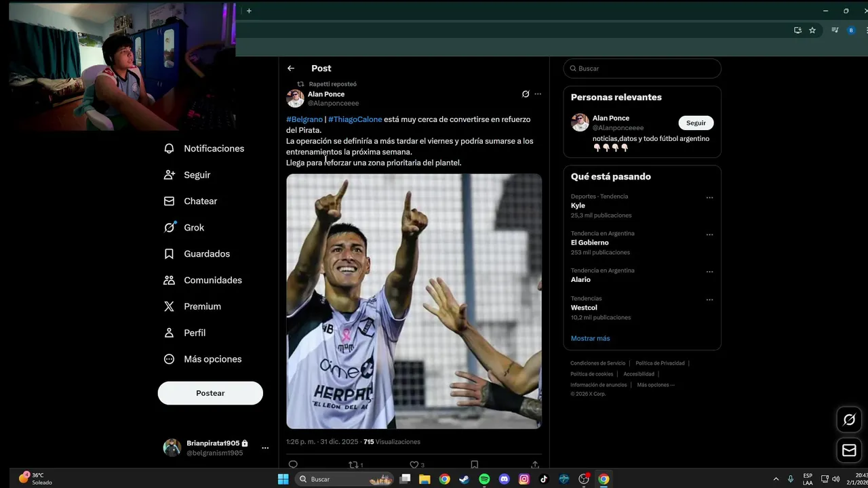The height and width of the screenshot is (488, 868).
Task: Open Steam from the taskbar
Action: click(464, 479)
